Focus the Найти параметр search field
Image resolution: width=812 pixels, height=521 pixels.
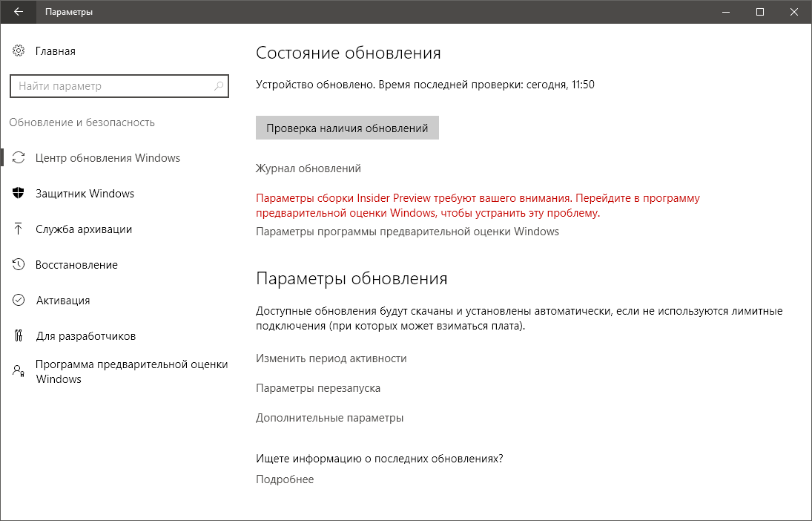pyautogui.click(x=111, y=86)
